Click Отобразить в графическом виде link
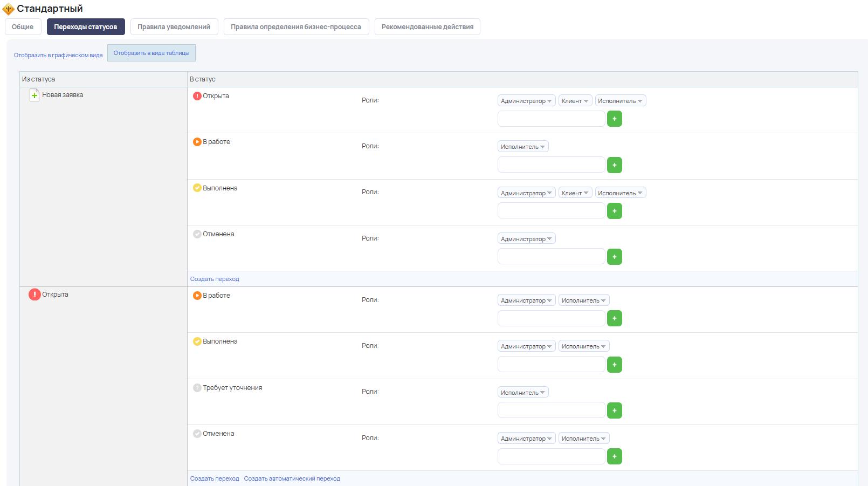 (58, 55)
